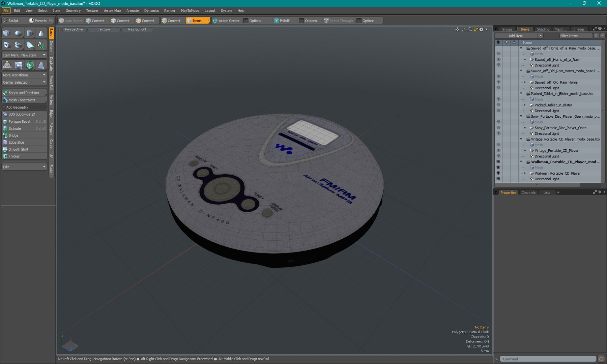Toggle visibility of Vintage_Portable_CD_Player item
Screen dimensions: 607x364
click(498, 151)
